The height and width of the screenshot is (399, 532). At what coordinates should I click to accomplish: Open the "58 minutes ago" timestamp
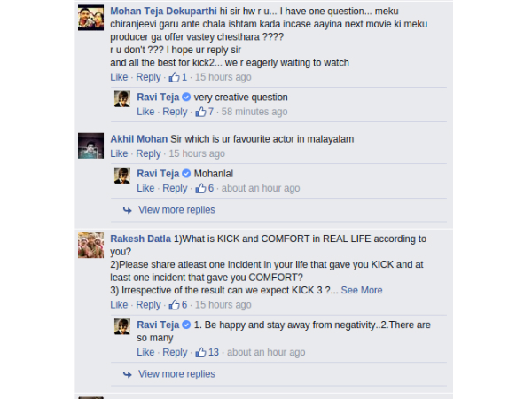[254, 112]
